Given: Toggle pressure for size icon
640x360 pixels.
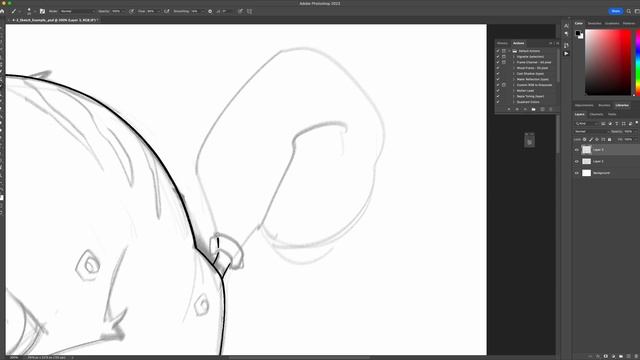Looking at the screenshot, I should point(240,11).
